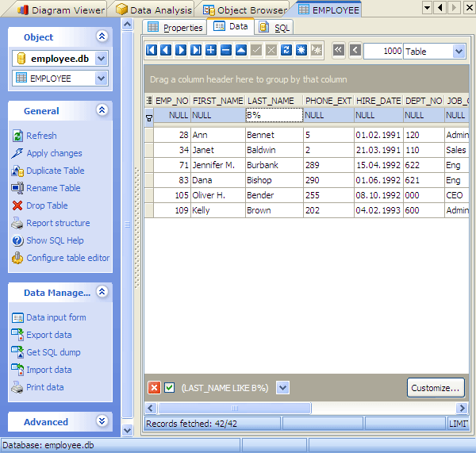Click the Print data printer icon
Viewport: 476px width, 453px height.
point(17,387)
